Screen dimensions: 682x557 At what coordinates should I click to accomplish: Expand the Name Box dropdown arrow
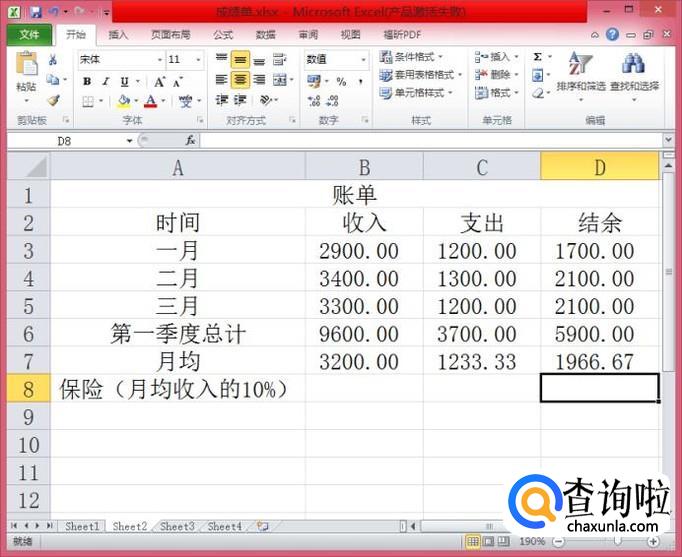point(129,141)
